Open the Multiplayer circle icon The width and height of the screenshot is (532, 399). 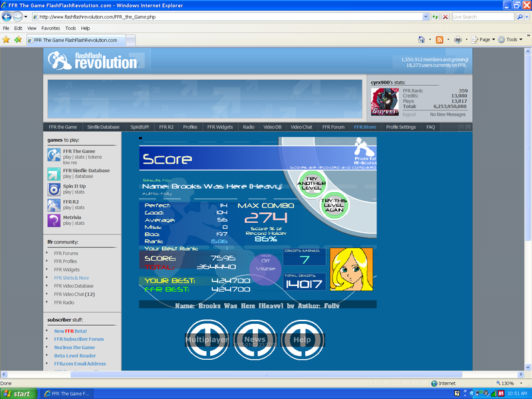pos(206,339)
